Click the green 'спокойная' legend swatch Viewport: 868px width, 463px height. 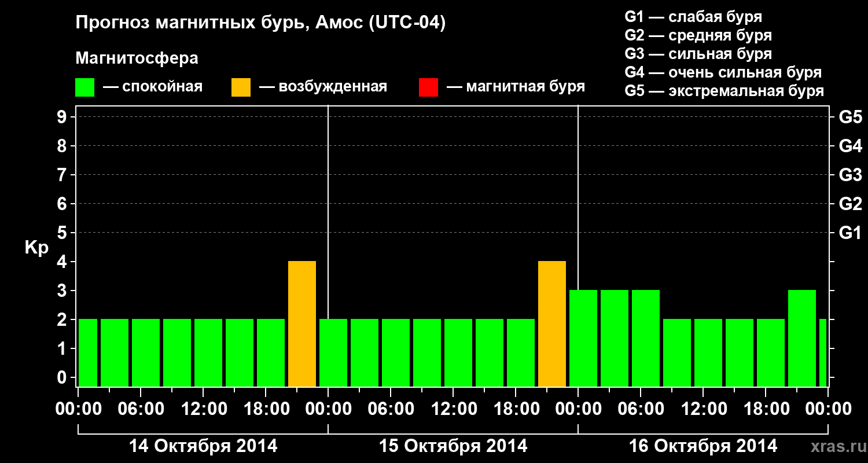pyautogui.click(x=84, y=87)
